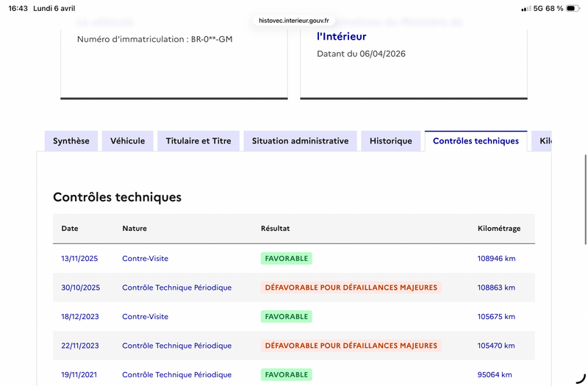Tap the histovec.interieur.gouv.fr address bar

click(x=294, y=21)
